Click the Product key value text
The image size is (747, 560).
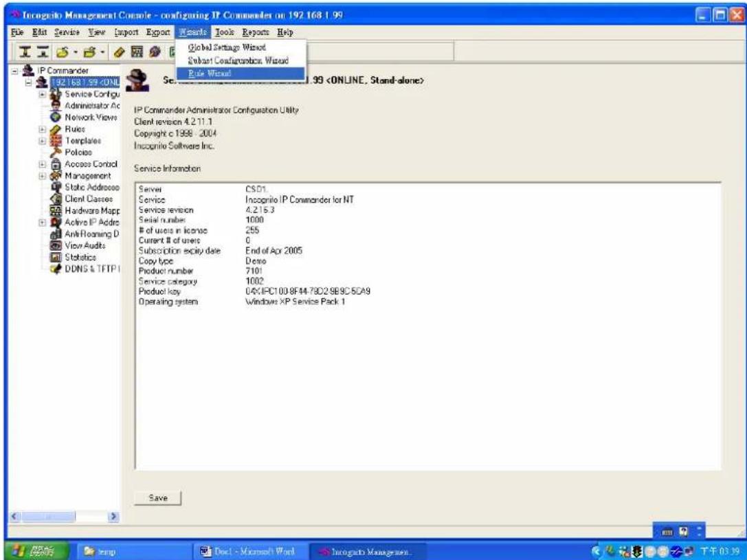(x=308, y=291)
